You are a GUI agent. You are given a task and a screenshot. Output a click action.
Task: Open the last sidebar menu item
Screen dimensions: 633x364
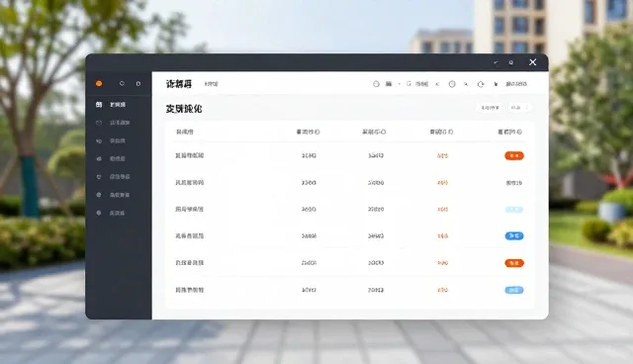click(x=111, y=213)
